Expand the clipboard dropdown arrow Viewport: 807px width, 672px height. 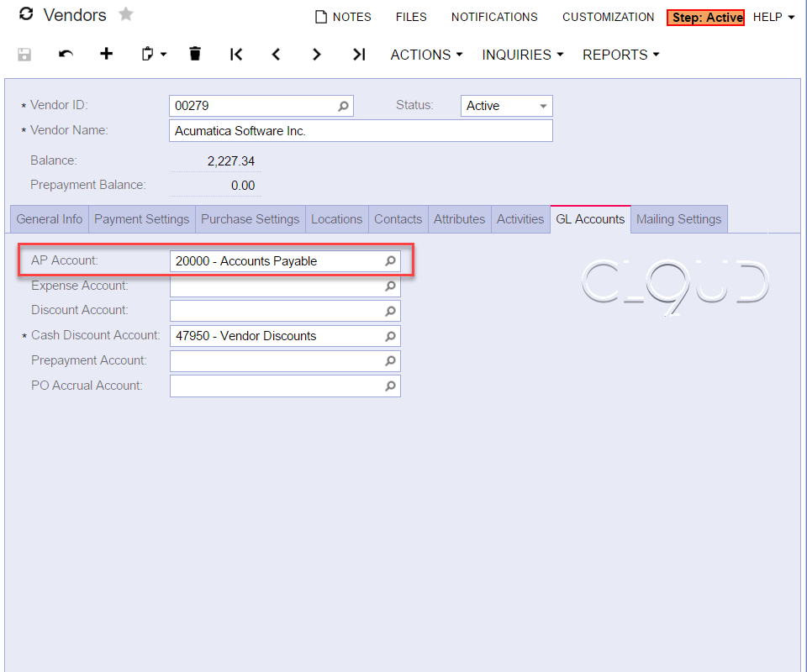(x=164, y=55)
